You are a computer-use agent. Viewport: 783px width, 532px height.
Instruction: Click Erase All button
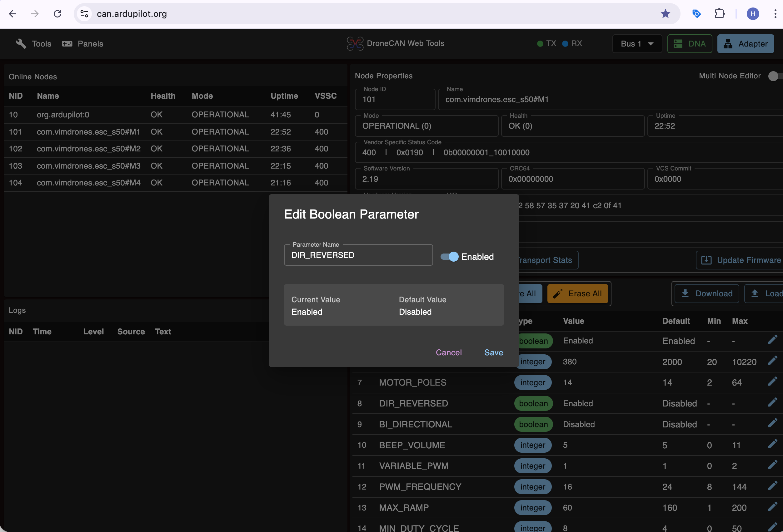point(577,293)
